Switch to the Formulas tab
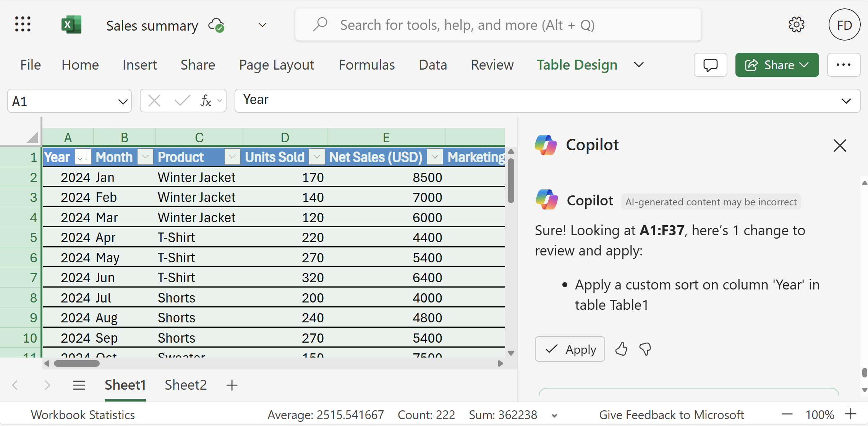 pyautogui.click(x=367, y=65)
